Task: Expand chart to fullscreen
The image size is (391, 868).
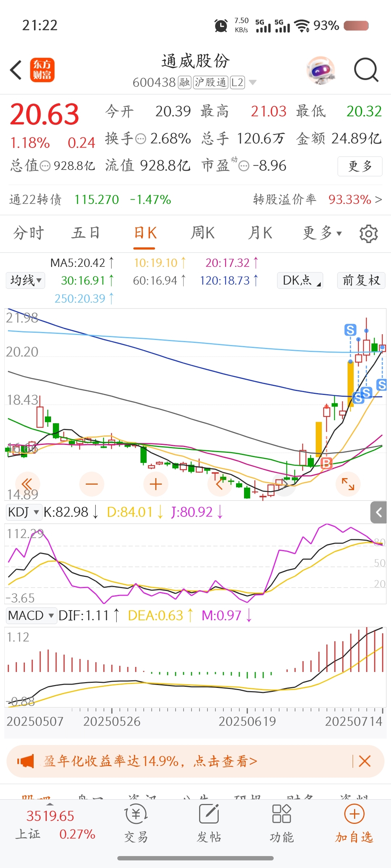Action: tap(348, 484)
